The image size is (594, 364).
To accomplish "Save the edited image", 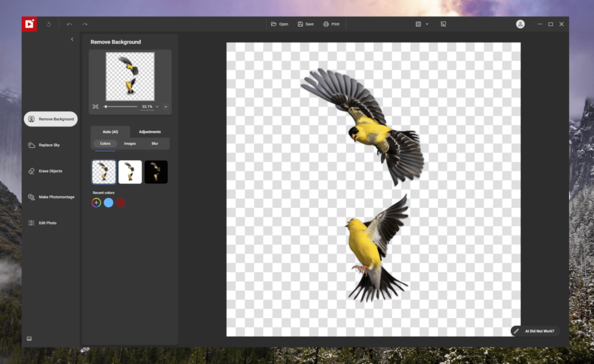I will click(305, 24).
